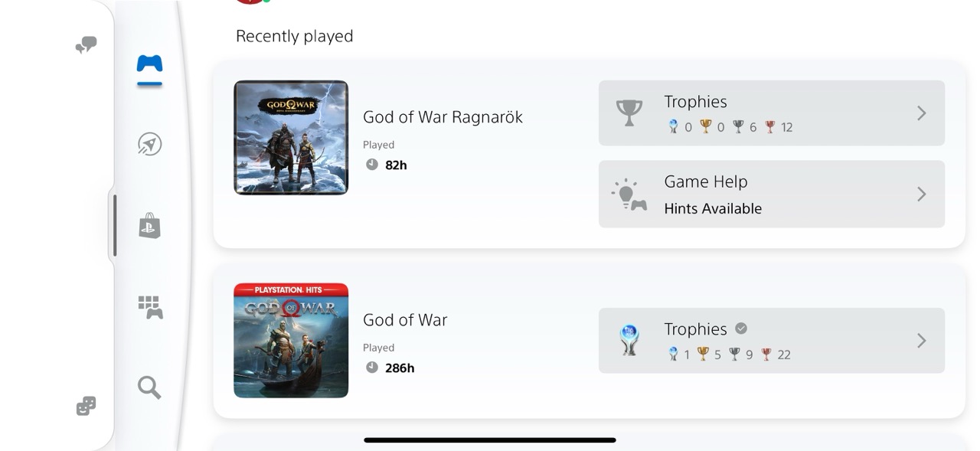Click the party icon at bottom left
The height and width of the screenshot is (451, 980).
[x=85, y=407]
